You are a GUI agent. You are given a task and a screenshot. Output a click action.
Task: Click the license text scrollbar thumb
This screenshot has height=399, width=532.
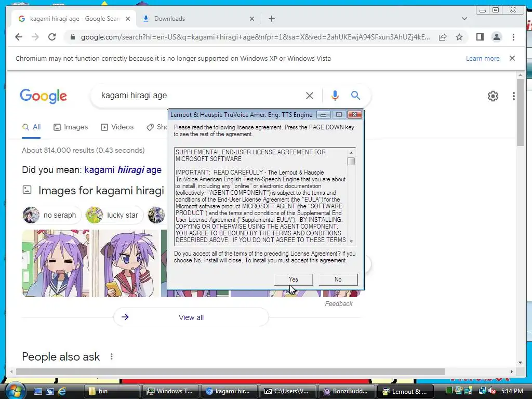(x=351, y=161)
